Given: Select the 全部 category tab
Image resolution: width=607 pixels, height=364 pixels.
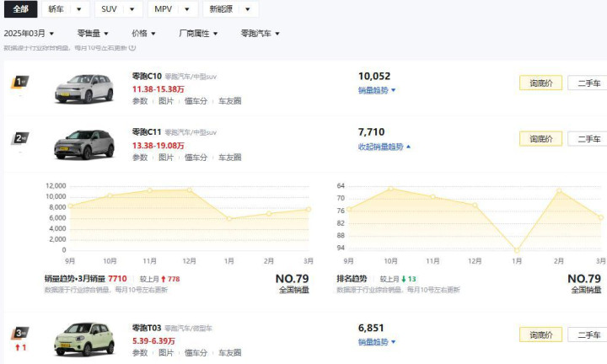Looking at the screenshot, I should click(20, 9).
